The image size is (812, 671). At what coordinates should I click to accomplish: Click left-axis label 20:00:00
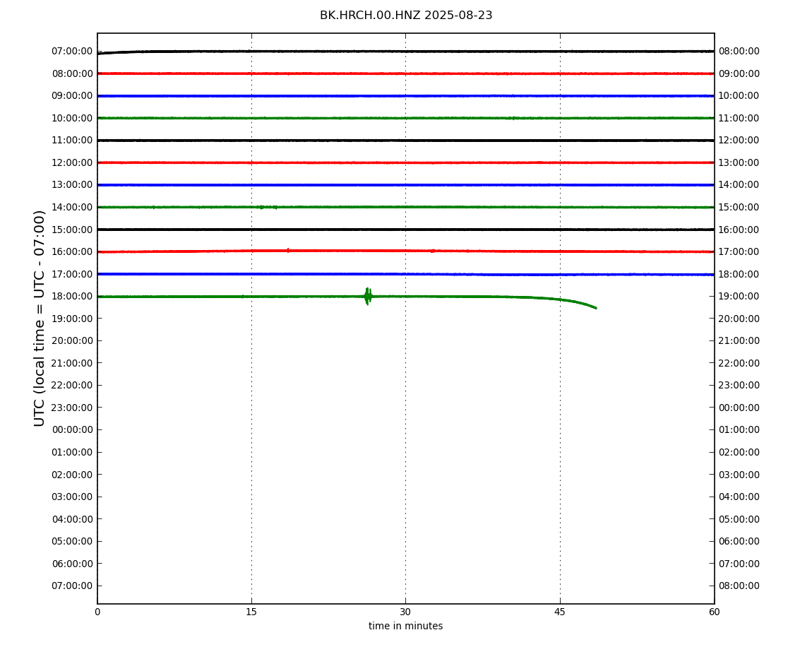(x=73, y=341)
